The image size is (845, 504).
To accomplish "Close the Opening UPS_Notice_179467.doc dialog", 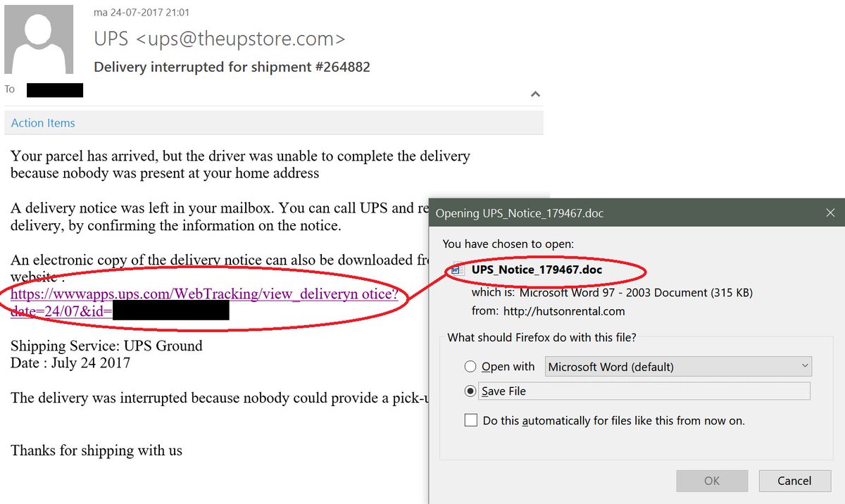I will click(831, 213).
